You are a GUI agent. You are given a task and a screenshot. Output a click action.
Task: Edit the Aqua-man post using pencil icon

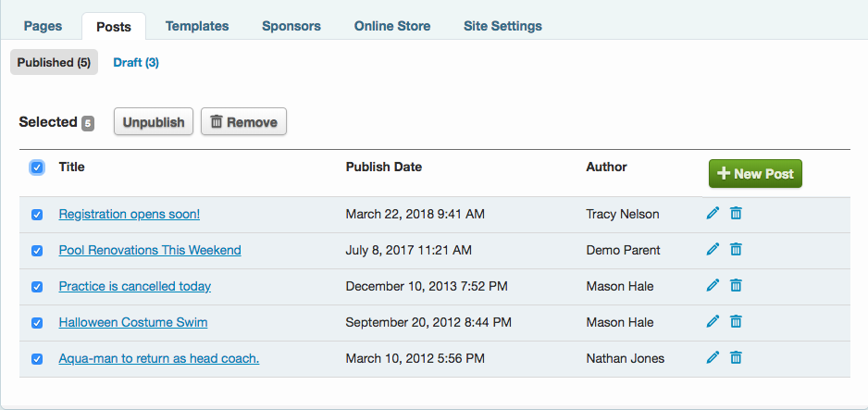712,358
